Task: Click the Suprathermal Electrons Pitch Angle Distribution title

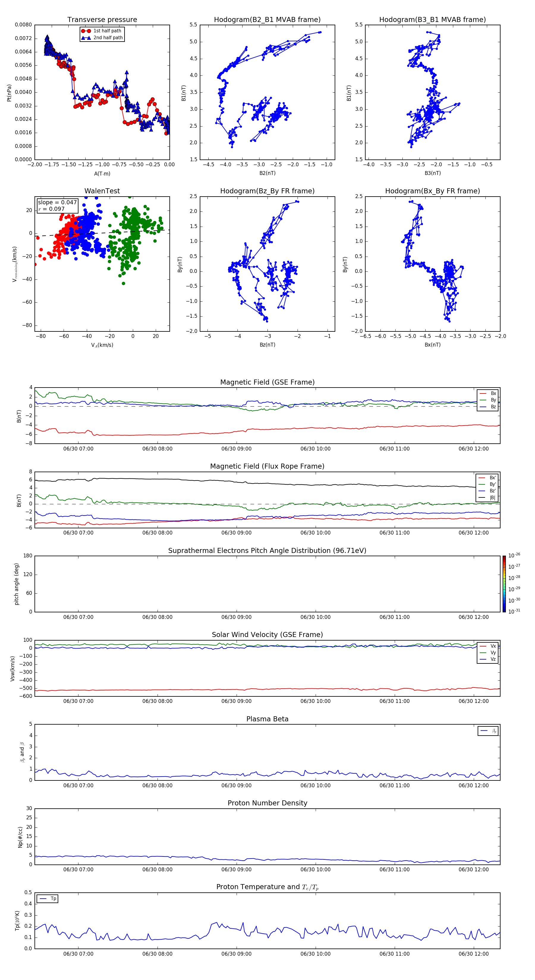Action: pyautogui.click(x=267, y=551)
